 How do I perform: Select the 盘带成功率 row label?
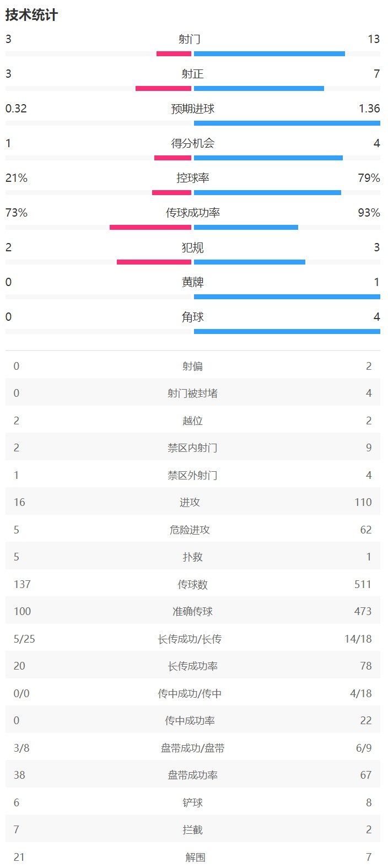click(193, 775)
